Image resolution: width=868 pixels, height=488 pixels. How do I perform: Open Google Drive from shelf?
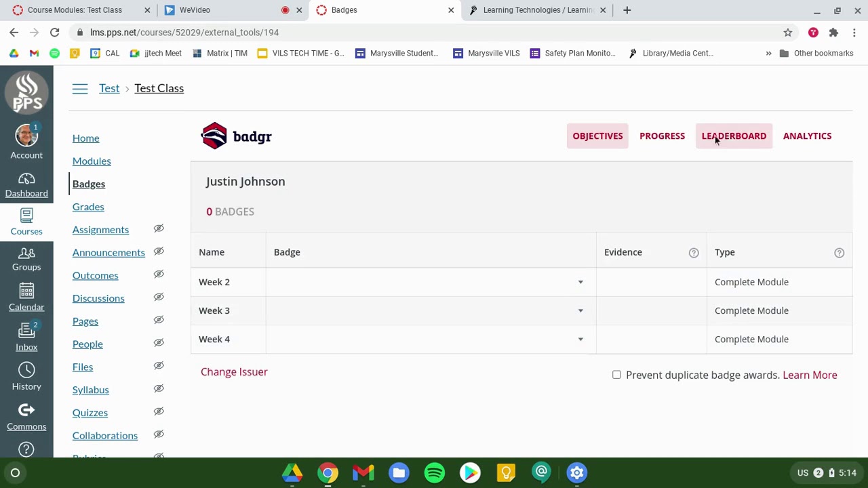click(x=292, y=472)
